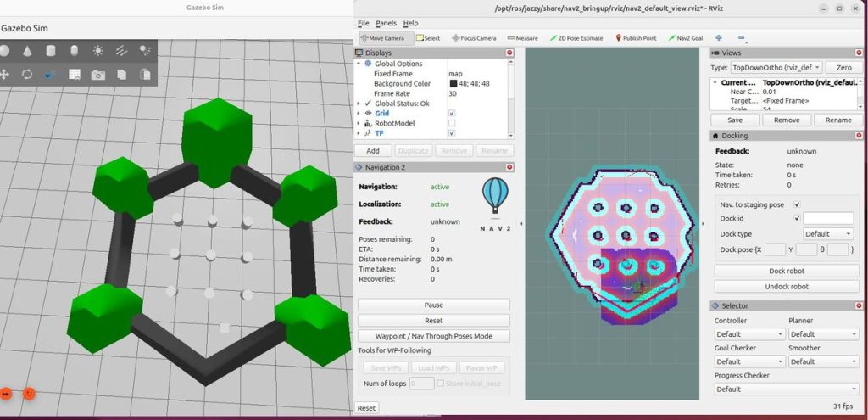
Task: Take a Gazebo screenshot with the camera icon
Action: [x=97, y=75]
